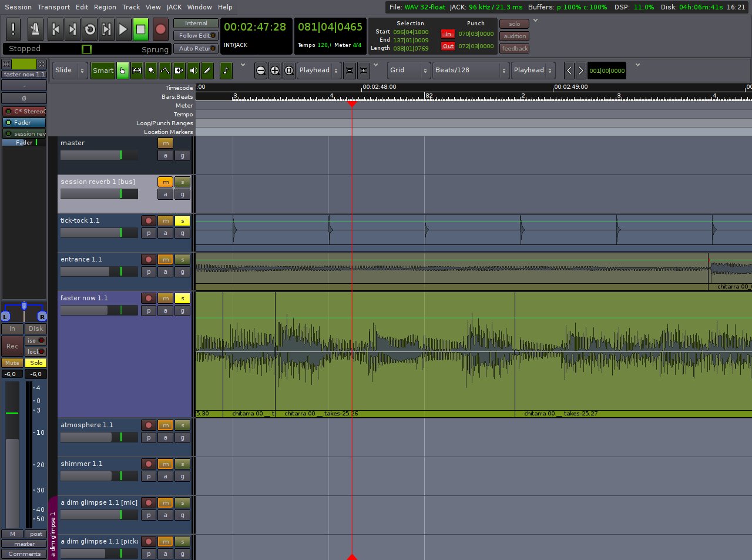This screenshot has height=560, width=752.
Task: Select the Range tool
Action: 137,71
